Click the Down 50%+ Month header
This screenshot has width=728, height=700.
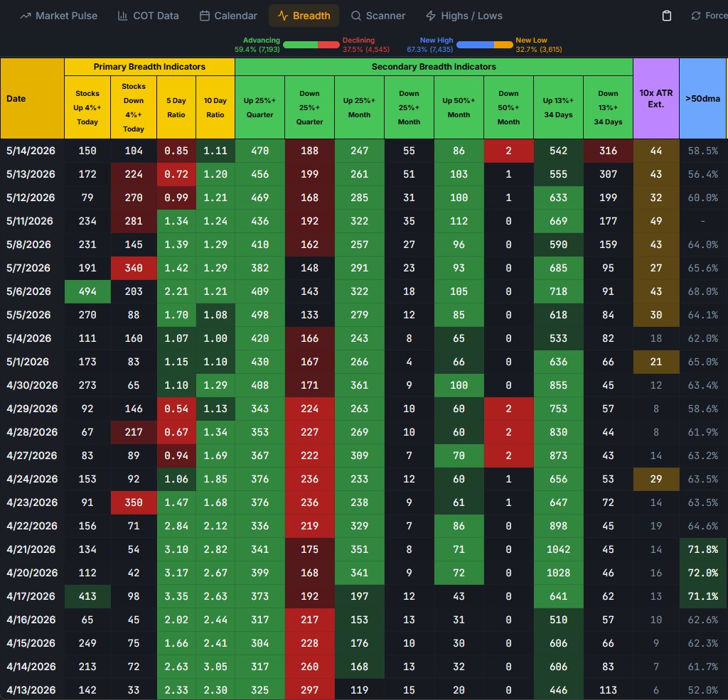[x=508, y=107]
